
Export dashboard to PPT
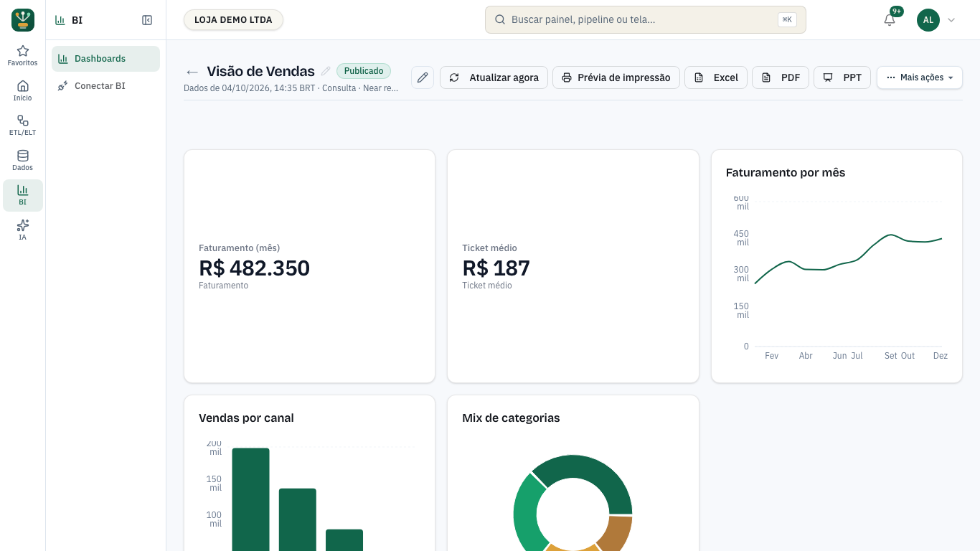coord(842,77)
